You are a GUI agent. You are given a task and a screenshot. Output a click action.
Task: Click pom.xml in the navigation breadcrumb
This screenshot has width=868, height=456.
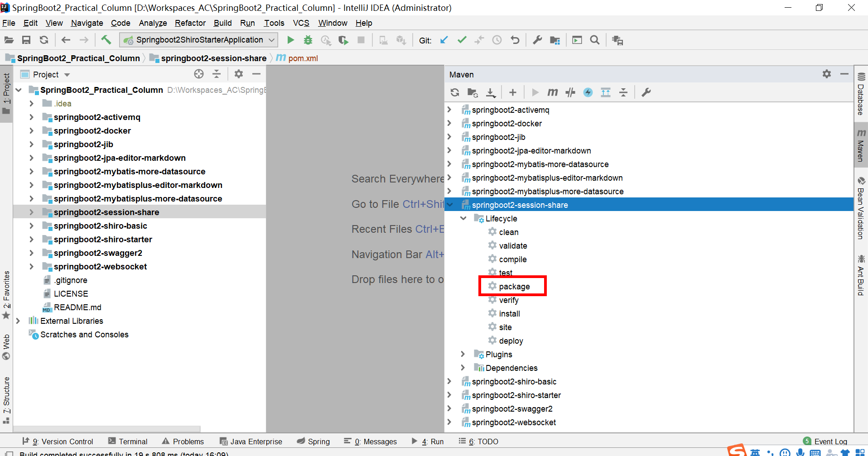point(297,58)
